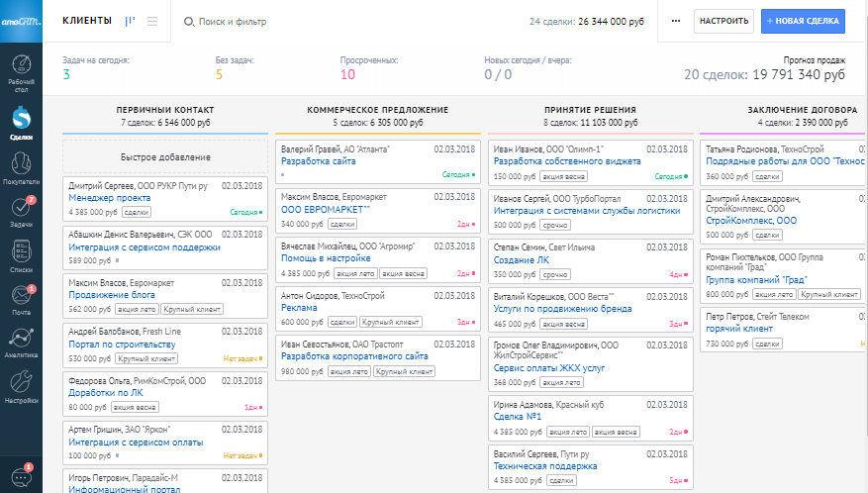The image size is (868, 493).
Task: Switch to pipeline board view icon
Action: click(130, 21)
